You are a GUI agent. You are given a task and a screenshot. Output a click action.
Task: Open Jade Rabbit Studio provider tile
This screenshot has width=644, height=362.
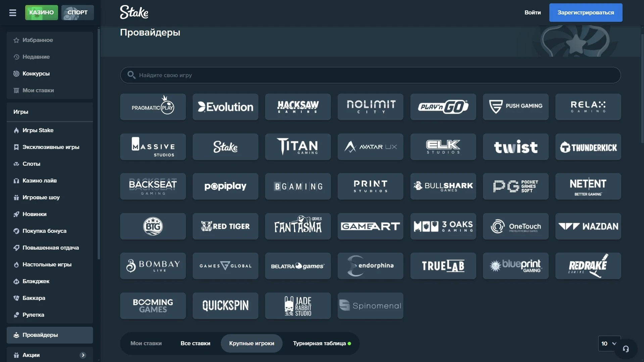point(298,306)
